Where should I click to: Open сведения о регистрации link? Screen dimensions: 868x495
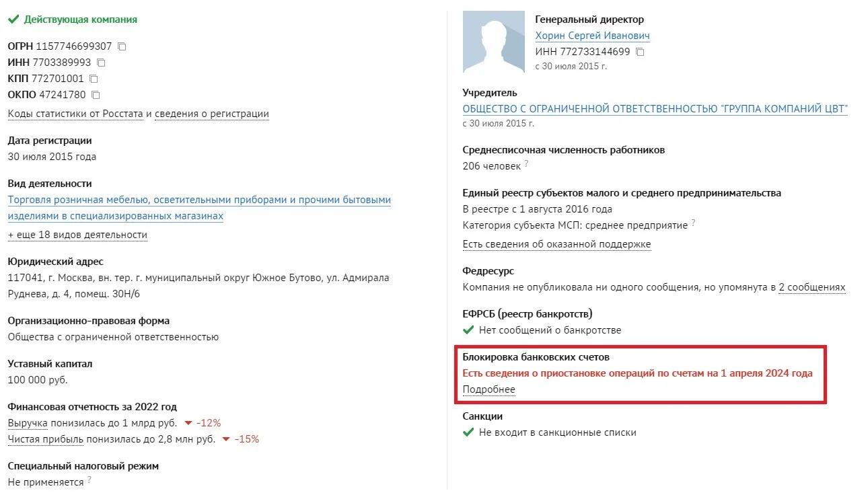212,114
